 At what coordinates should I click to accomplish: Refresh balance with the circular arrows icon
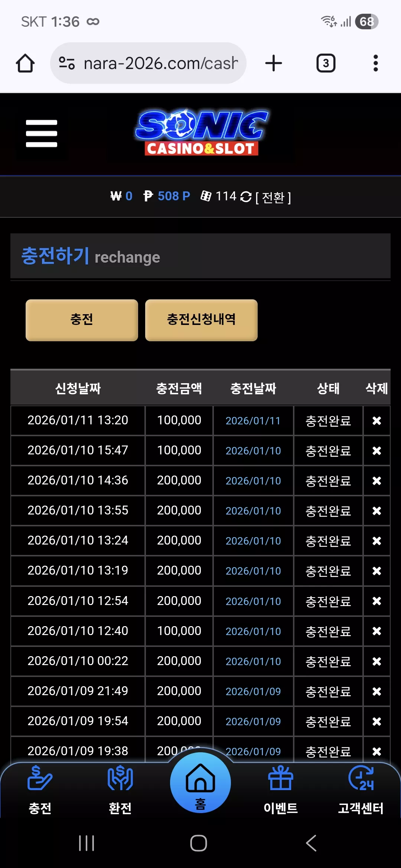[x=246, y=197]
